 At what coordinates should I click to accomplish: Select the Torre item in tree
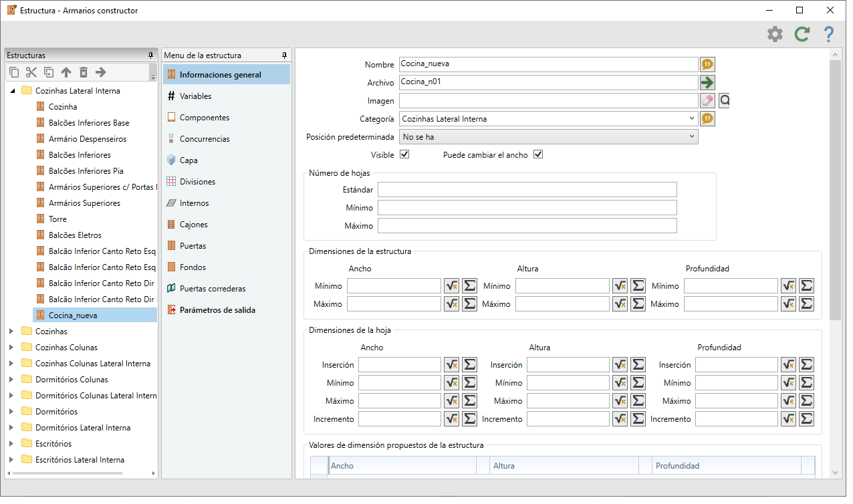click(x=57, y=219)
